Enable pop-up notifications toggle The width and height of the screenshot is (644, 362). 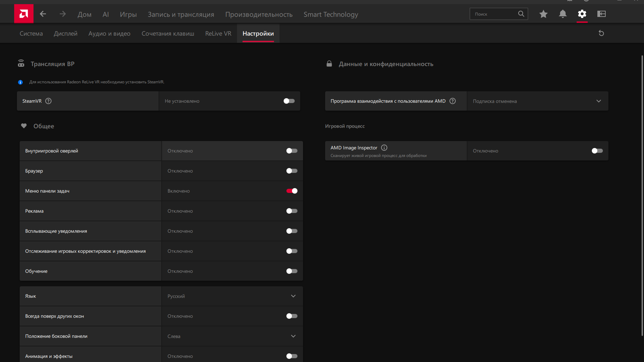pos(292,231)
